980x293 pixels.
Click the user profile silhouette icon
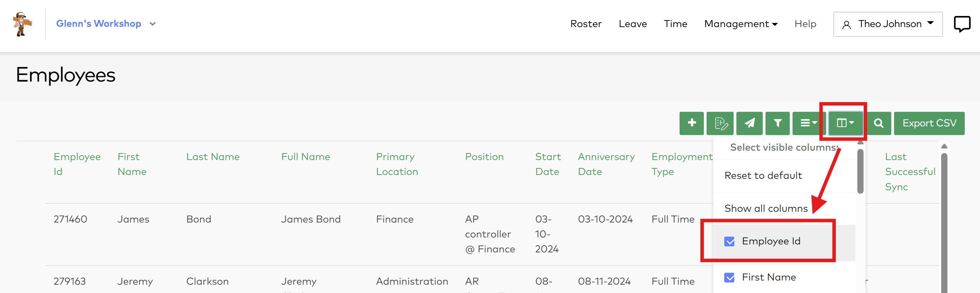click(846, 25)
